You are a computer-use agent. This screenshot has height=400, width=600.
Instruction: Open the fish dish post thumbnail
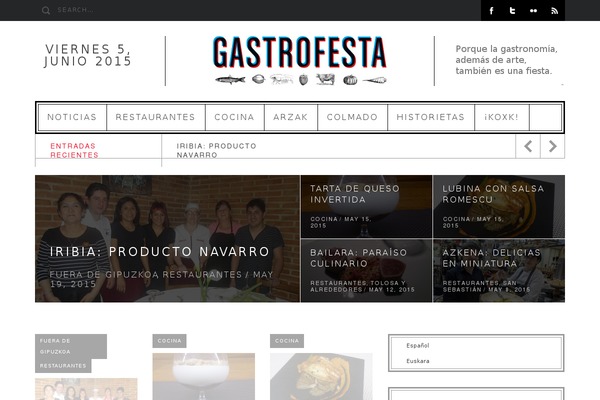click(x=321, y=376)
